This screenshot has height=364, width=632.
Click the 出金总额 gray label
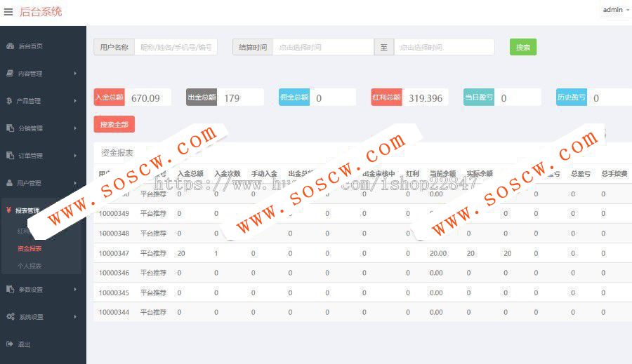[x=202, y=97]
